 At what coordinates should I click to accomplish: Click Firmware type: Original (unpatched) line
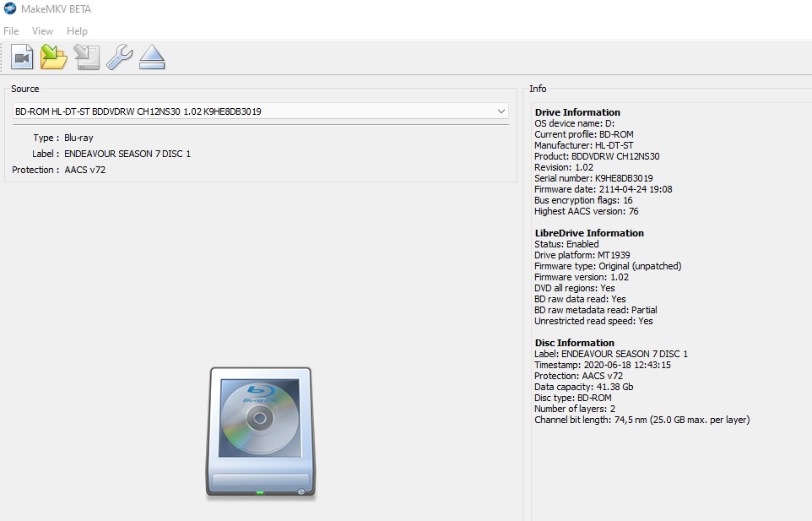[608, 266]
